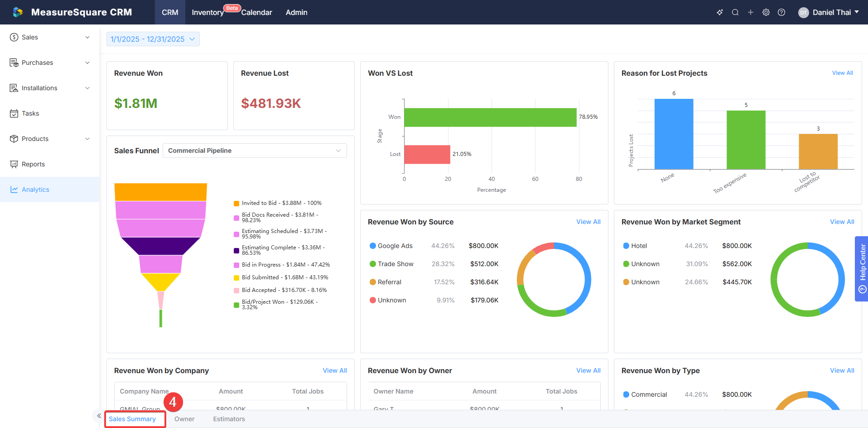Viewport: 868px width, 428px height.
Task: View All for Revenue Won by Market Segment
Action: pos(842,222)
